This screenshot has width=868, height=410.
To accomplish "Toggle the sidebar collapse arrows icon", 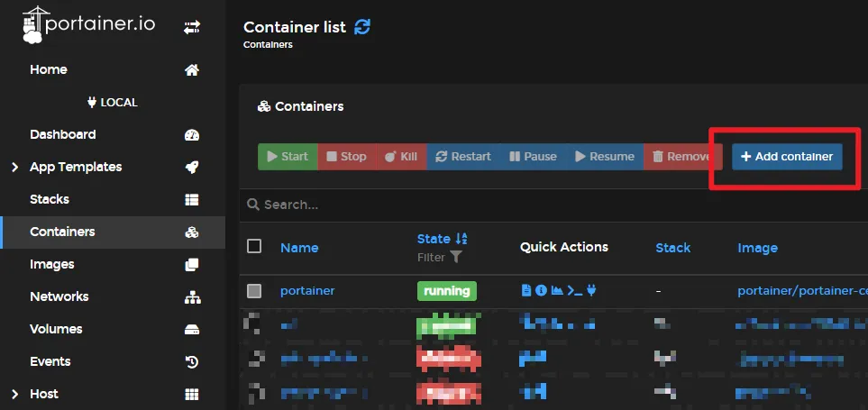I will click(x=191, y=28).
